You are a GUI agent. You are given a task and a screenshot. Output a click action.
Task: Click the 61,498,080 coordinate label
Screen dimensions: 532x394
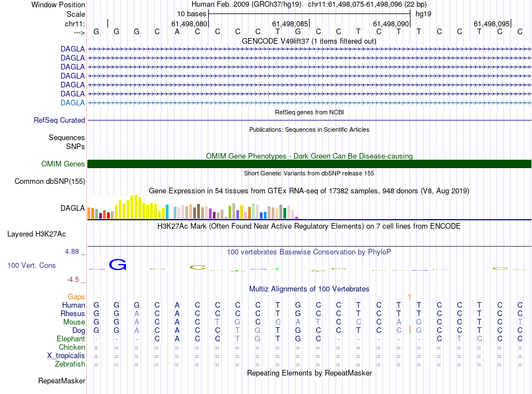click(x=189, y=24)
